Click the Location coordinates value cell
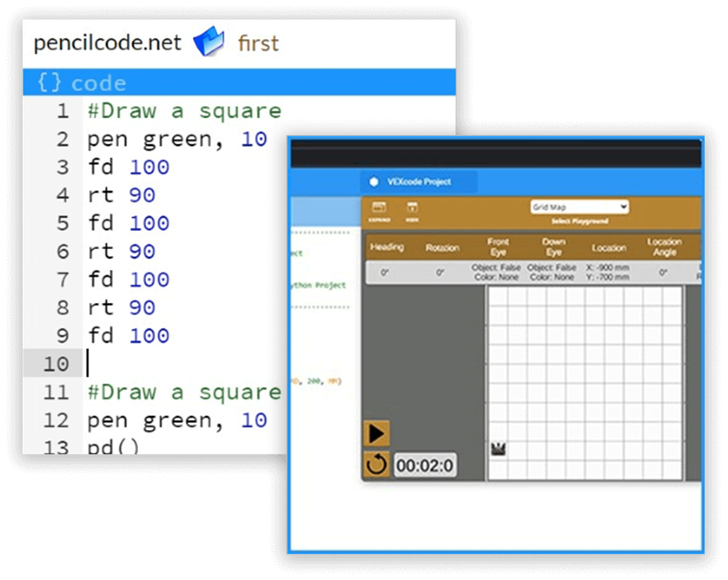728x580 pixels. [609, 272]
